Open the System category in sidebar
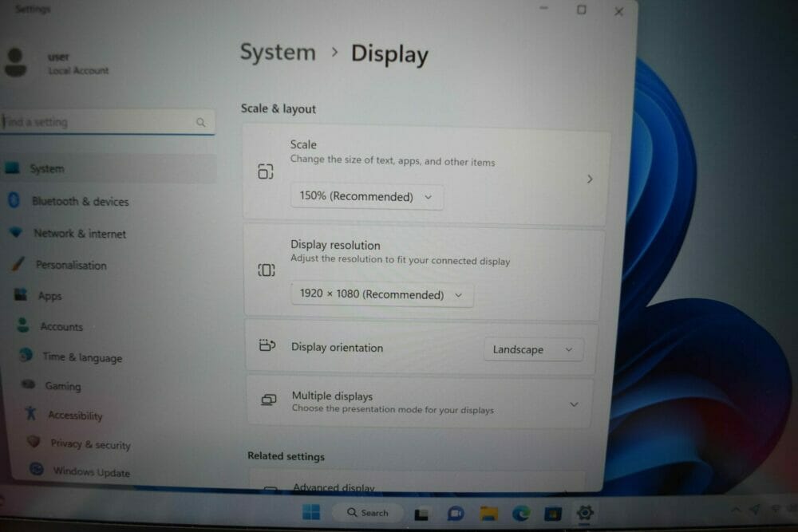Screen dimensions: 798x532 (108, 168)
